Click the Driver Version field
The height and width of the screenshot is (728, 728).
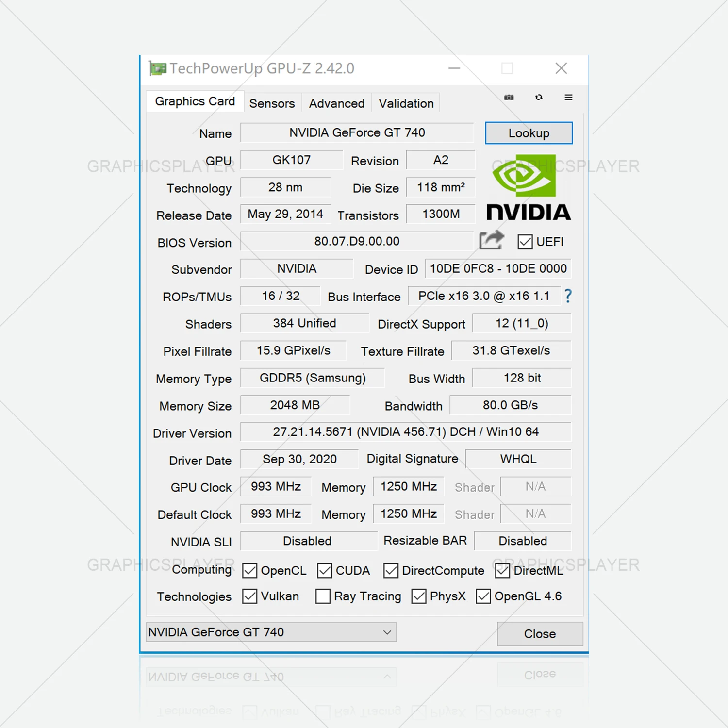click(406, 432)
